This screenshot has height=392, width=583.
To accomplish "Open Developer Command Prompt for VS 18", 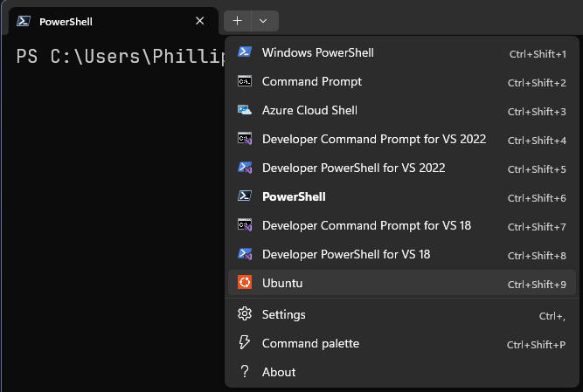I will [x=402, y=225].
